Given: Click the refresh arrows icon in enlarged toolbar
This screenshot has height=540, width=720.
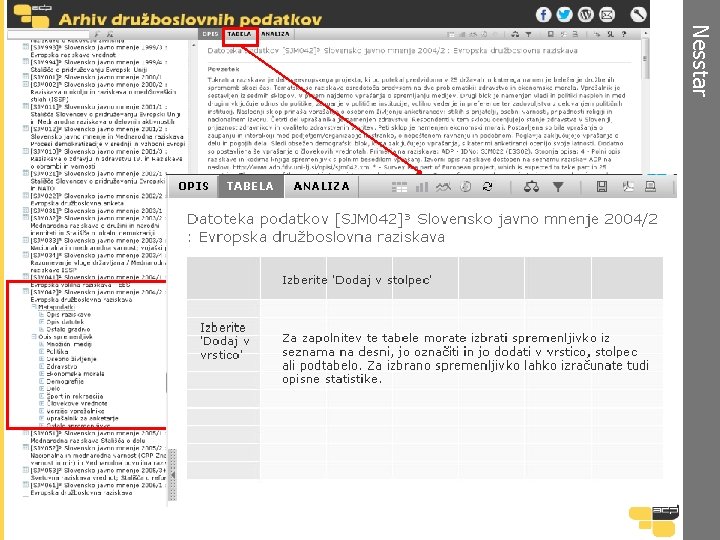Looking at the screenshot, I should (487, 186).
